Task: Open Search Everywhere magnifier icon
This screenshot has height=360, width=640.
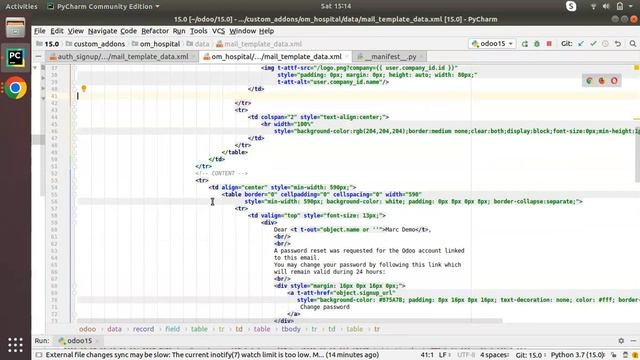Action: (x=633, y=44)
